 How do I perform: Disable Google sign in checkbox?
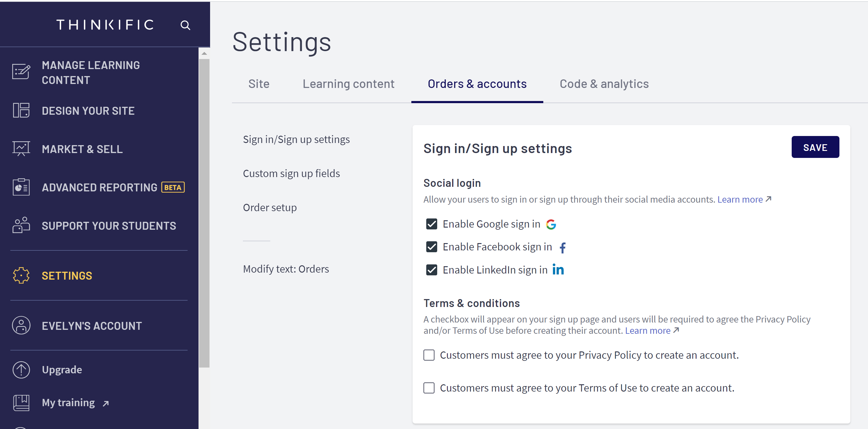click(432, 224)
